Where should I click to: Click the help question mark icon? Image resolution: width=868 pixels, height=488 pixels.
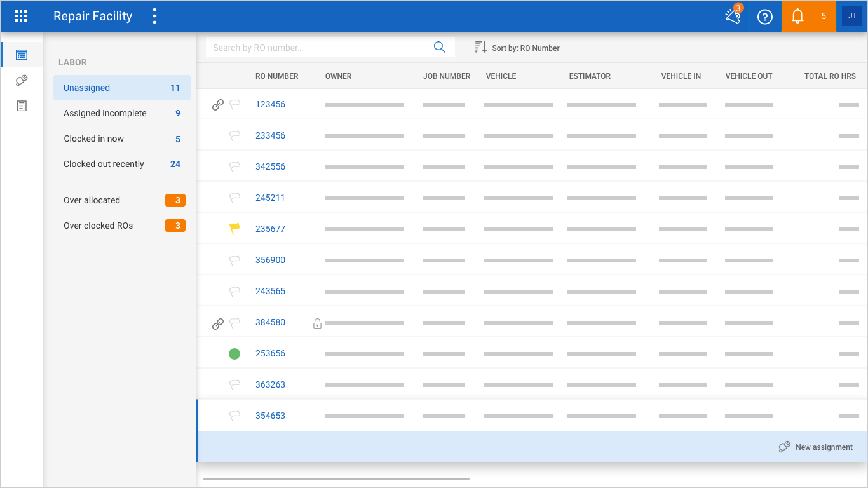(765, 17)
